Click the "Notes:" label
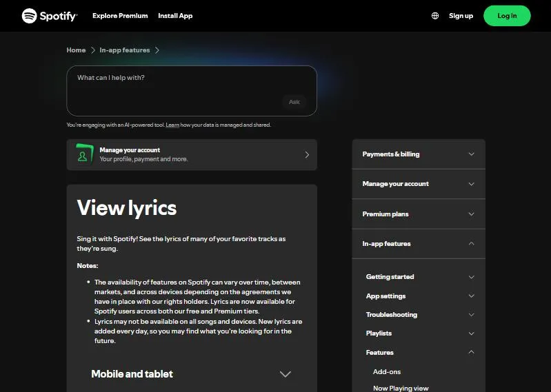 coord(88,266)
